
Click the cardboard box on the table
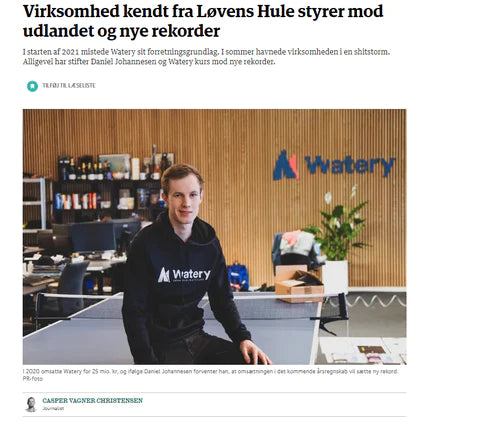pos(299,283)
